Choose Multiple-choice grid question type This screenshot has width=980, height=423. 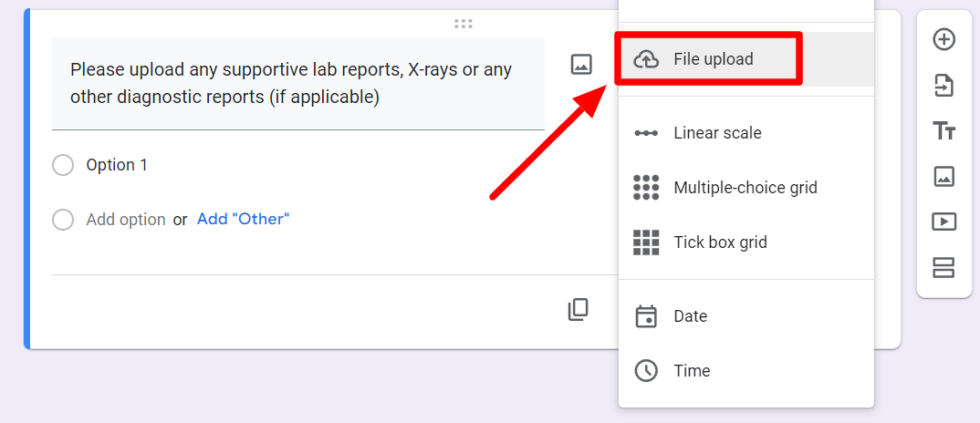[745, 188]
